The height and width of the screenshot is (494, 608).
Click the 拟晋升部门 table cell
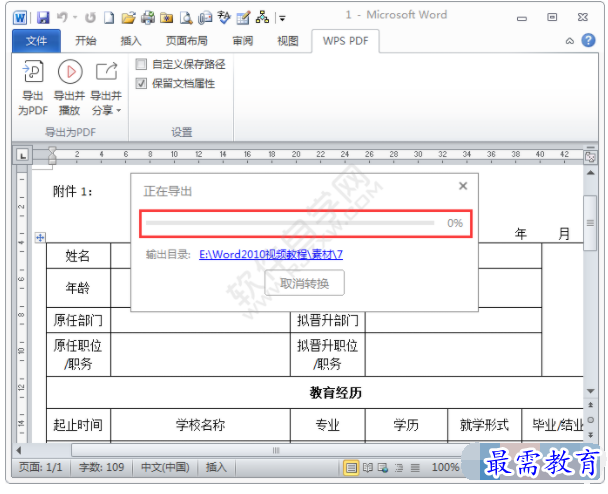328,320
